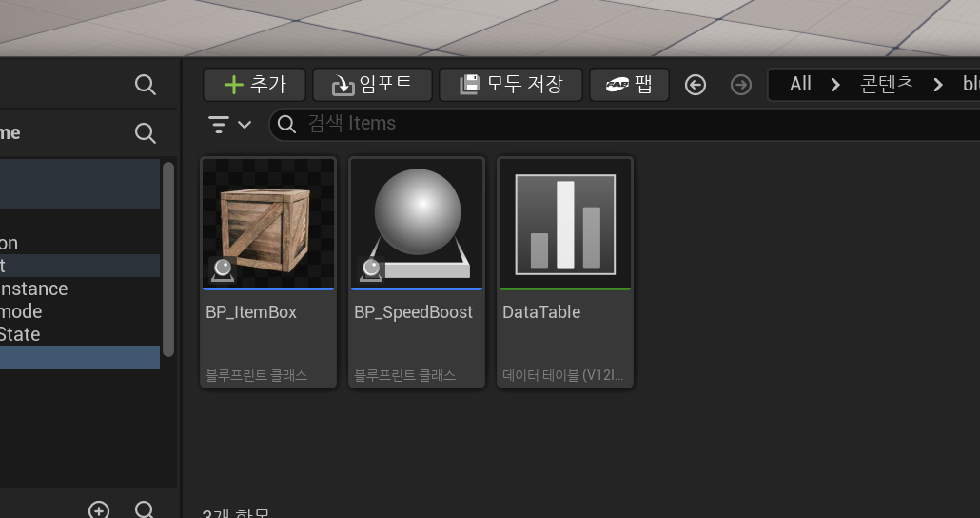Image resolution: width=980 pixels, height=518 pixels.
Task: Select the BP_ItemBox crate thumbnail
Action: [268, 224]
